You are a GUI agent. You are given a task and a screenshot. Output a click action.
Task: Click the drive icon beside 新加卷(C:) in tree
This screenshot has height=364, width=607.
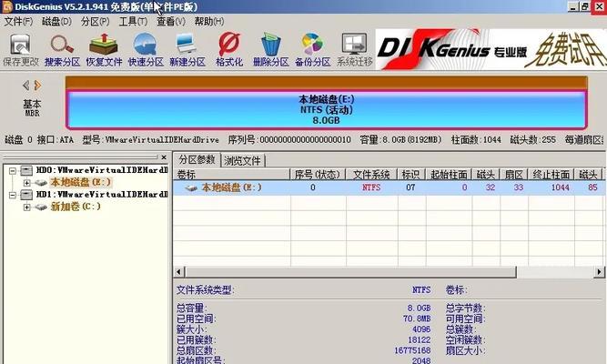(41, 207)
